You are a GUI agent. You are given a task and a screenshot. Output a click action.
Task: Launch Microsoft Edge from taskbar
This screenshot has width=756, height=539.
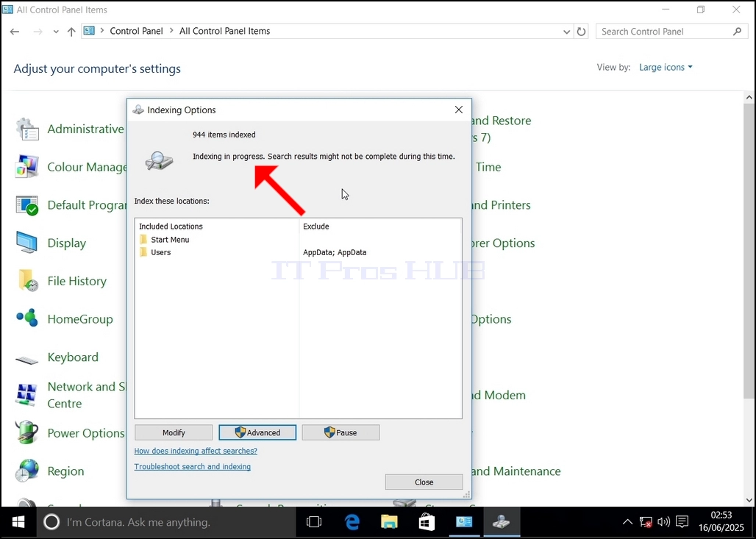coord(352,522)
